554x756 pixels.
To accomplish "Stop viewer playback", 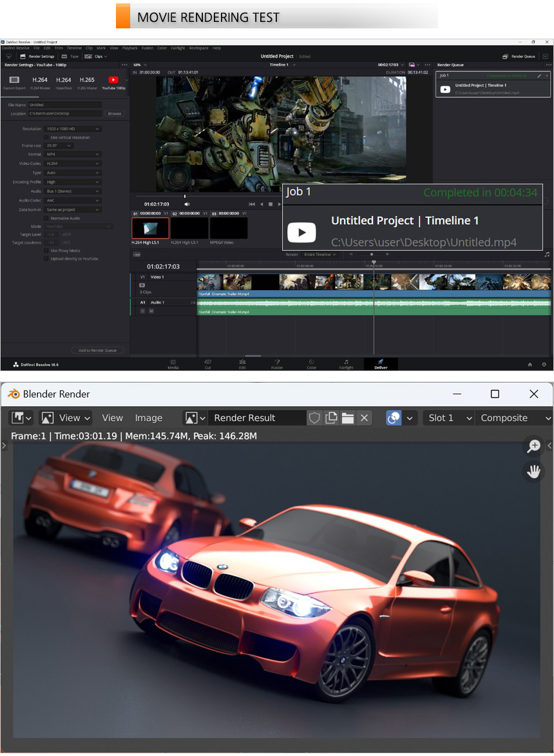I will point(271,204).
